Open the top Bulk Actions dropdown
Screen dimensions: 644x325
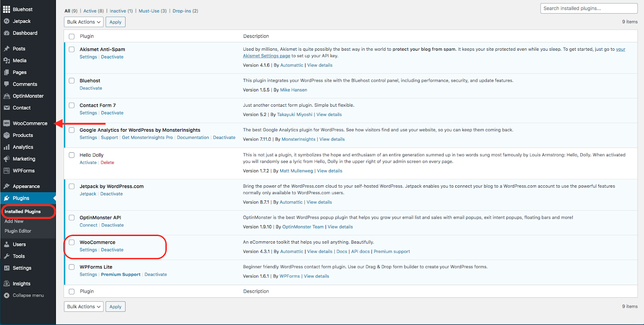tap(84, 22)
